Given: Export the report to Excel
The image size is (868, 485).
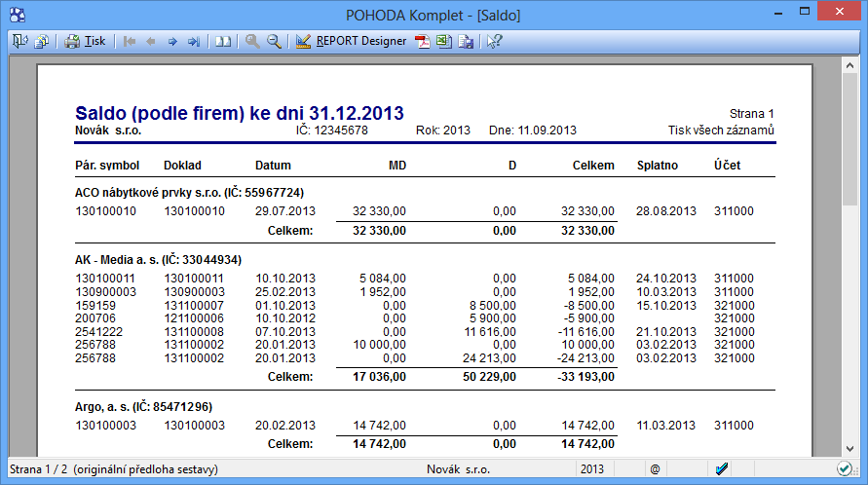Looking at the screenshot, I should [x=444, y=41].
